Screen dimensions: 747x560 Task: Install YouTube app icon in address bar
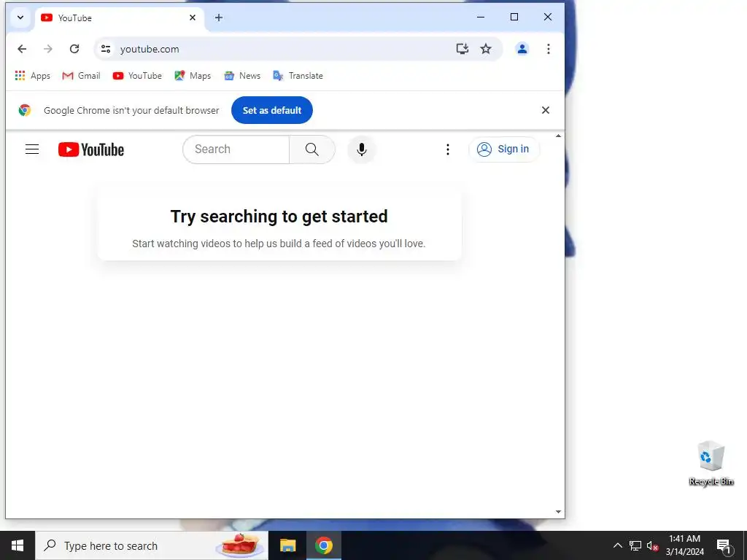(462, 49)
